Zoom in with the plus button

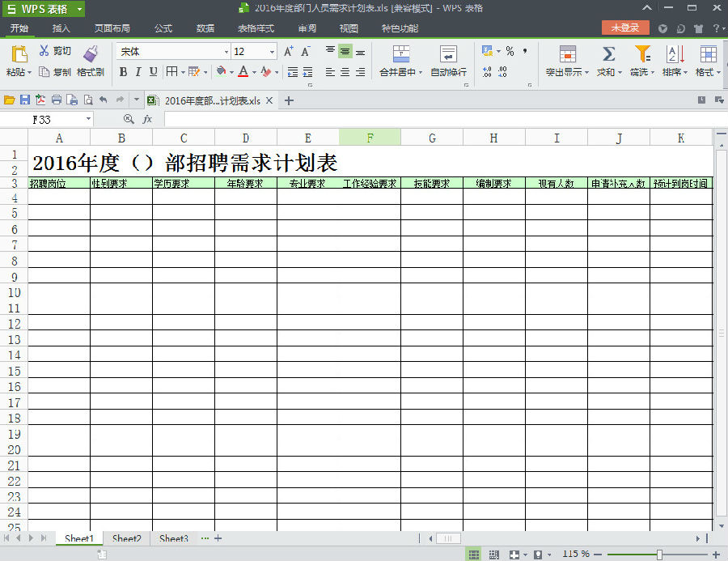[x=717, y=554]
